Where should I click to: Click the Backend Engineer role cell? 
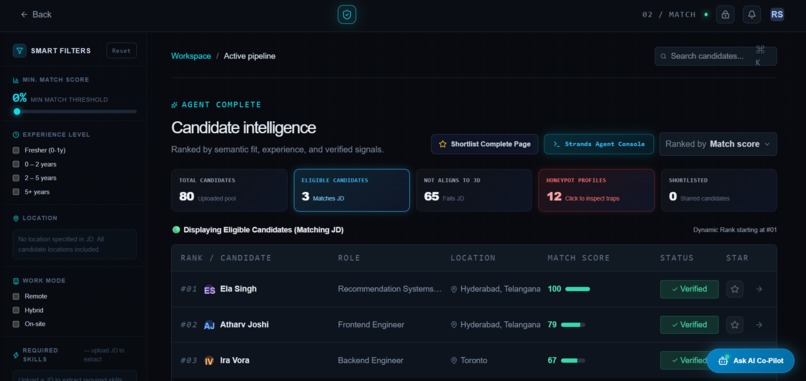370,360
